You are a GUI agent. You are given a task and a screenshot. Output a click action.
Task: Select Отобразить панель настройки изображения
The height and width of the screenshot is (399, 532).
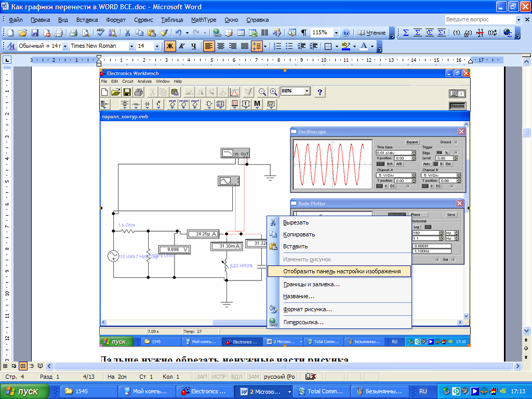[339, 271]
